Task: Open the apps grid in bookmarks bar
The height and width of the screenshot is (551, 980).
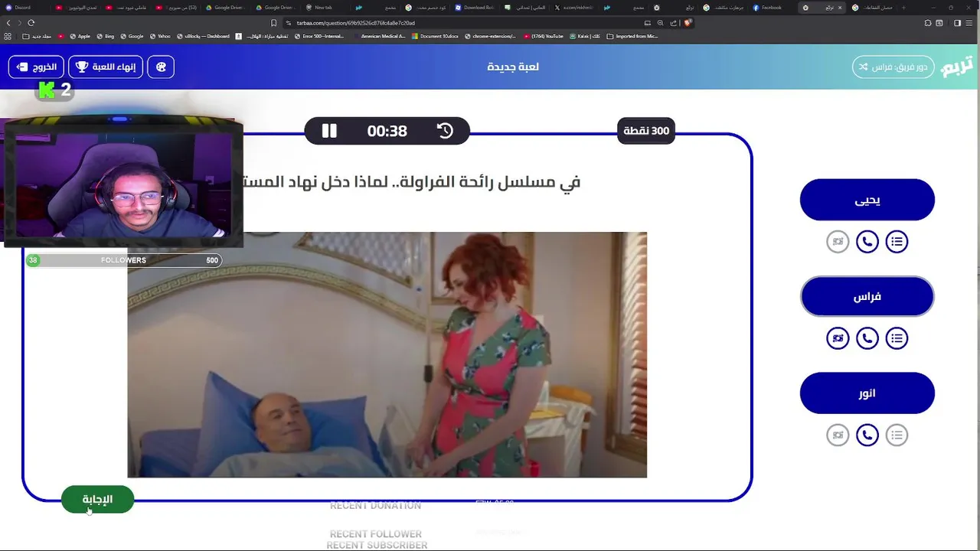Action: coord(8,36)
